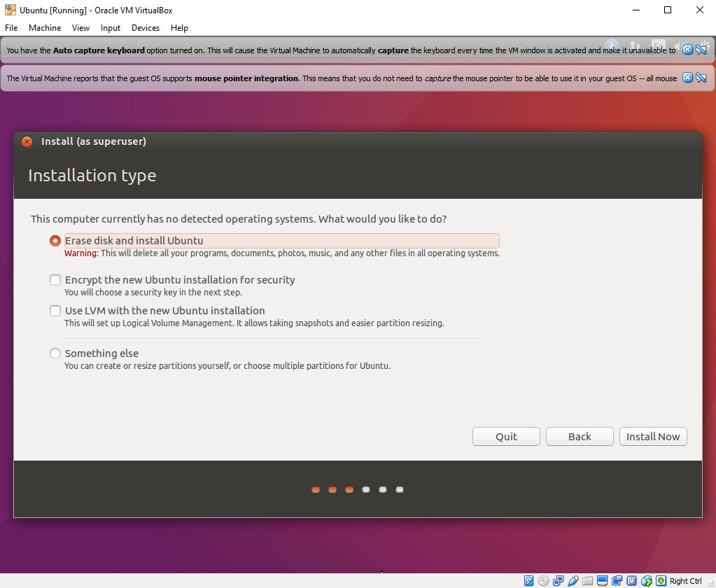
Task: Go Back to the previous step
Action: 580,436
